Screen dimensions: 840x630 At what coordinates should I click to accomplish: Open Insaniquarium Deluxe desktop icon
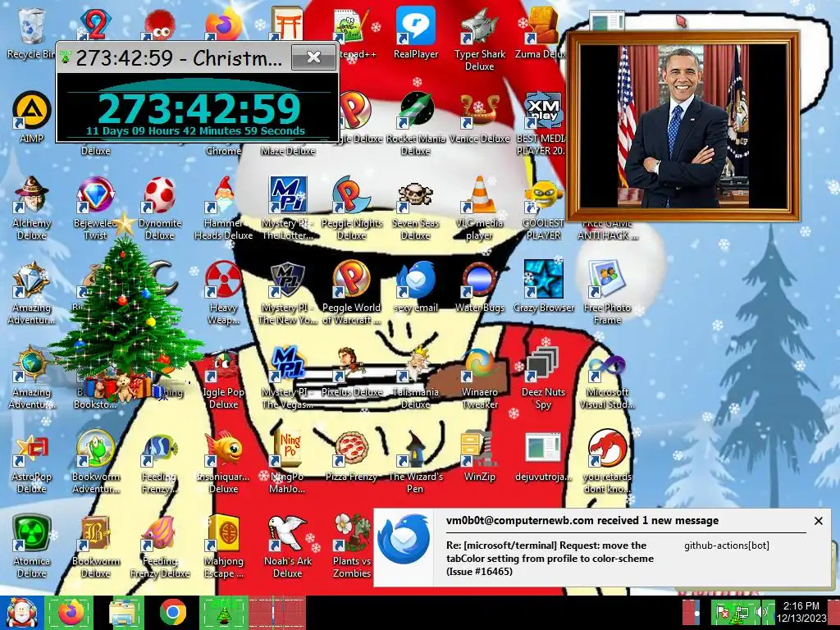coord(223,463)
